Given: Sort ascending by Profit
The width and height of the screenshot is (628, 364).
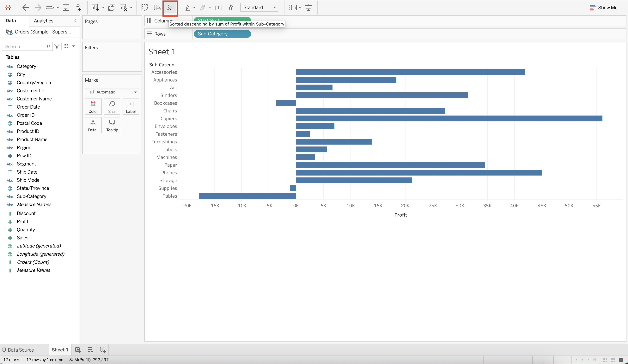Looking at the screenshot, I should [x=157, y=8].
